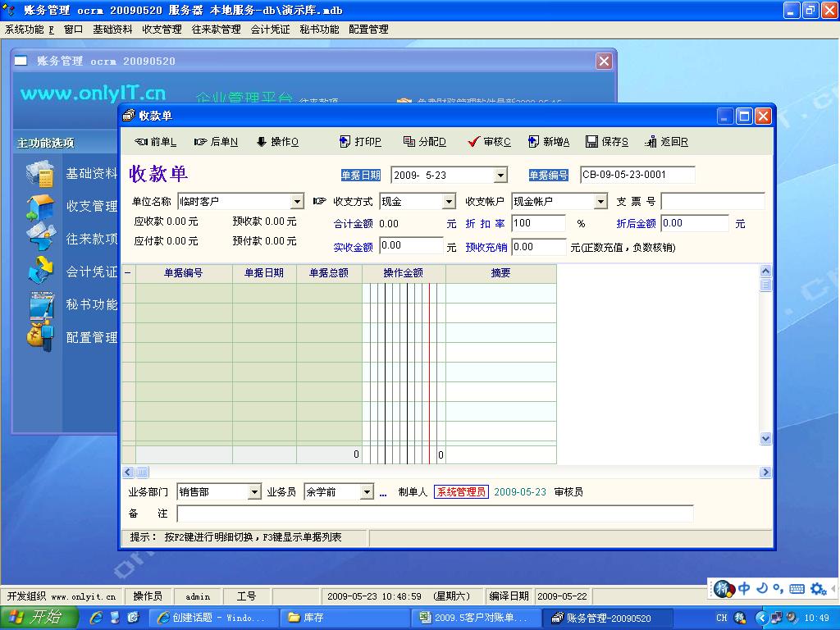Expand the 单位名称 customer dropdown
Viewport: 840px width, 630px height.
coord(297,202)
